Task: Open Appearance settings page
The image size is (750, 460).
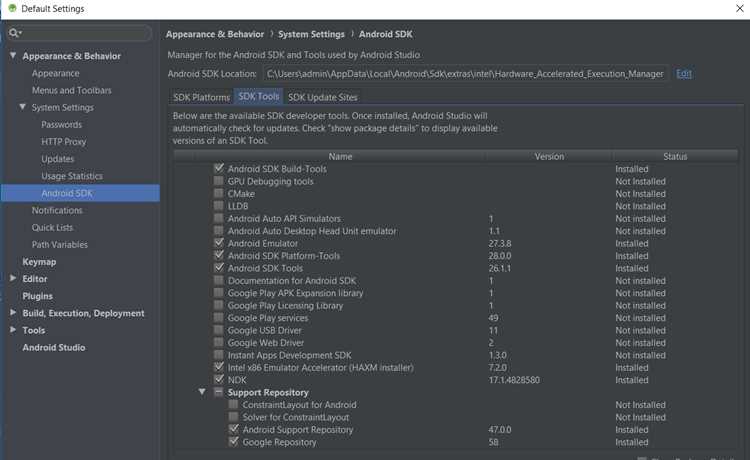Action: click(55, 73)
